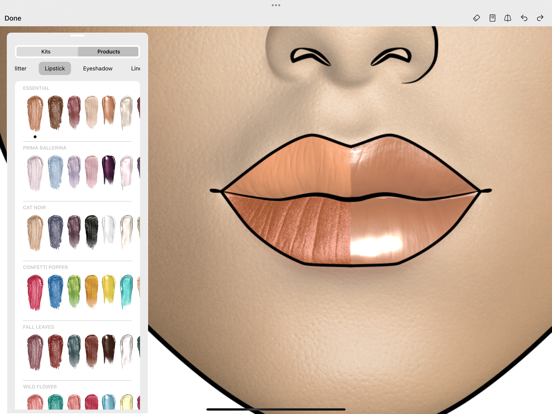Pick the pale beige Essential lipstick swatch
This screenshot has width=552, height=414.
[x=92, y=111]
